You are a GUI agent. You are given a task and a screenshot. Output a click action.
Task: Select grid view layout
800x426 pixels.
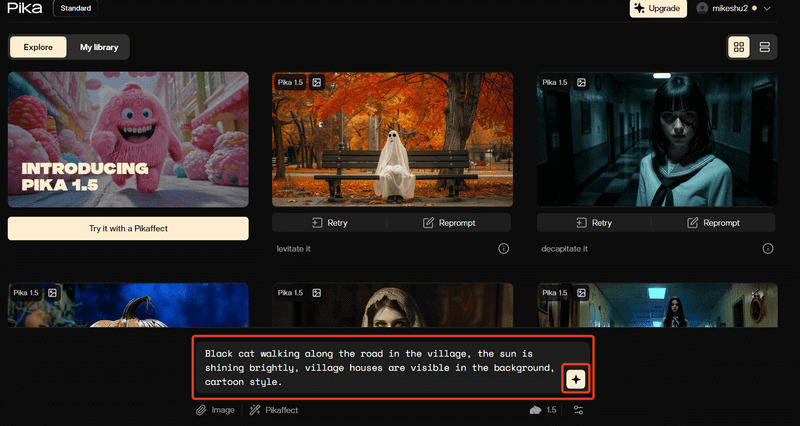(x=739, y=47)
